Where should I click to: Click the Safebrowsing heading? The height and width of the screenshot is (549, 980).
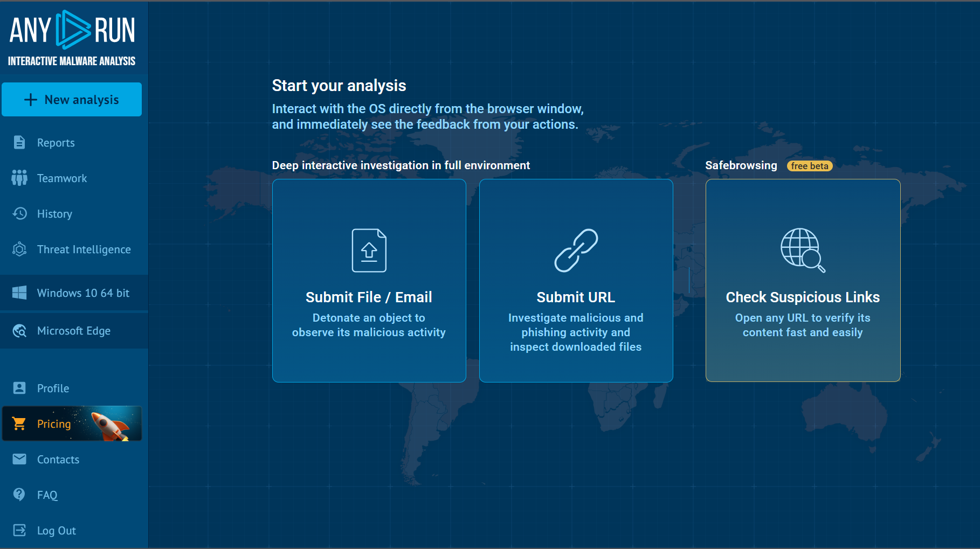[741, 165]
